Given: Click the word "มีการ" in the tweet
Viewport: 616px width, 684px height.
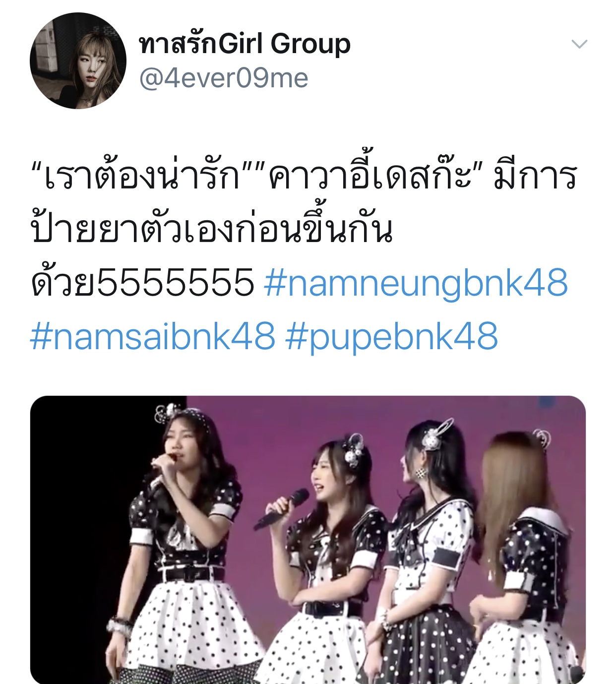Looking at the screenshot, I should pos(535,176).
